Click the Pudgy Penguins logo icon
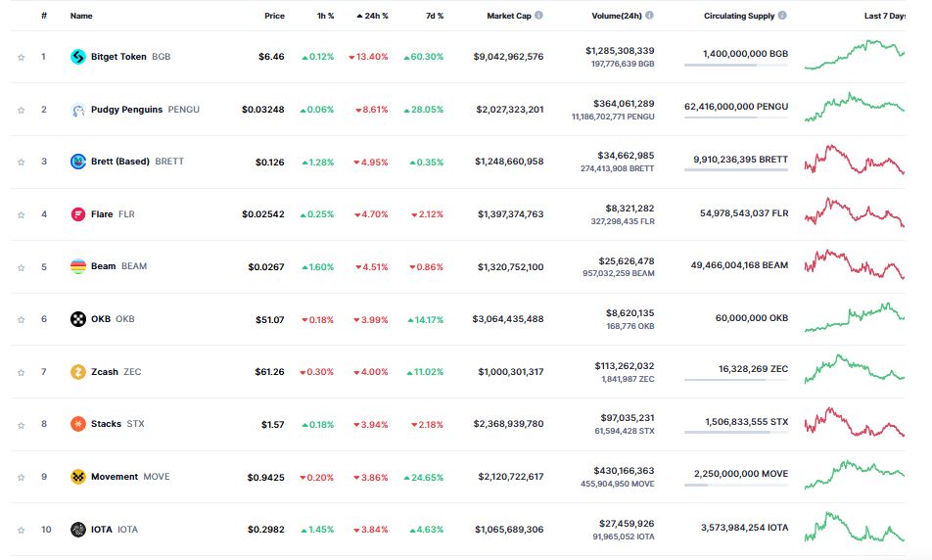 pyautogui.click(x=78, y=110)
